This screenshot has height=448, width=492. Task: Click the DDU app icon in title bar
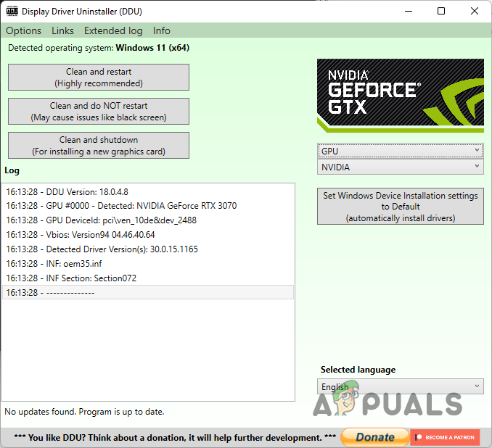tap(12, 12)
